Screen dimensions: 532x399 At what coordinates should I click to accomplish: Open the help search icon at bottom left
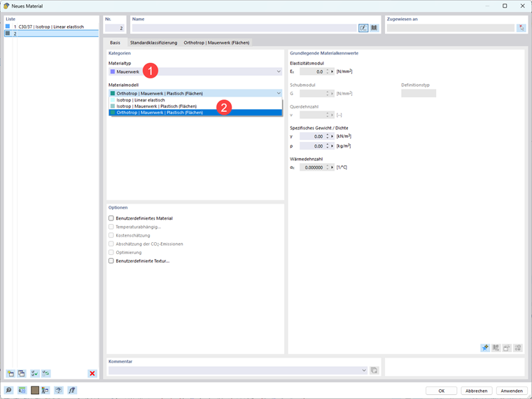point(9,390)
